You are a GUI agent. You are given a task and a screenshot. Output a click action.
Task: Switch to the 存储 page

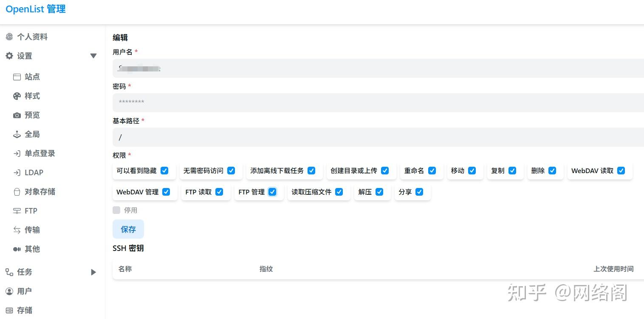(25, 310)
